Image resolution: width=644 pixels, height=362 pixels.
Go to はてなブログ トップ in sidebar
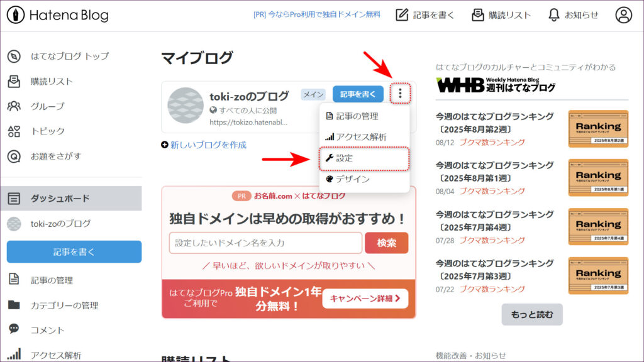point(69,56)
